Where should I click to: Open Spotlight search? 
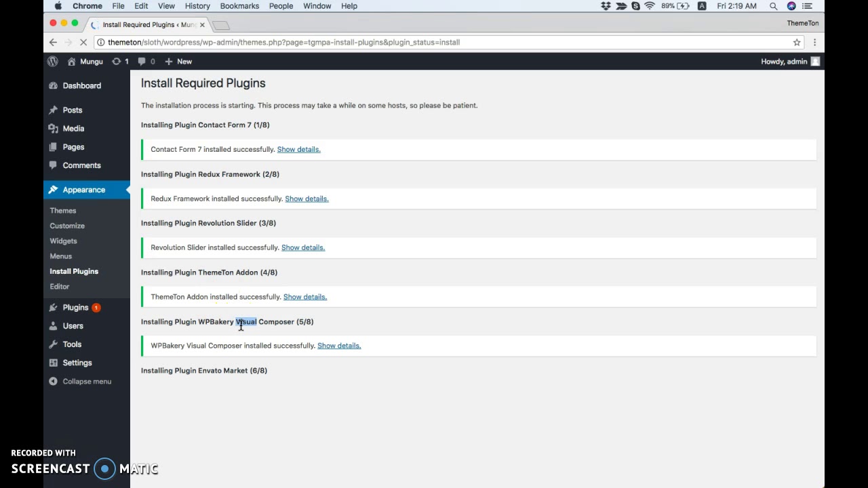[x=773, y=6]
